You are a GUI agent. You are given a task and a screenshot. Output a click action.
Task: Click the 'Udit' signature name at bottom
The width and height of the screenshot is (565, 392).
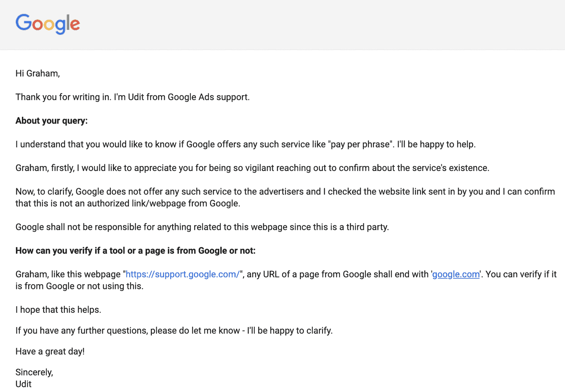23,384
